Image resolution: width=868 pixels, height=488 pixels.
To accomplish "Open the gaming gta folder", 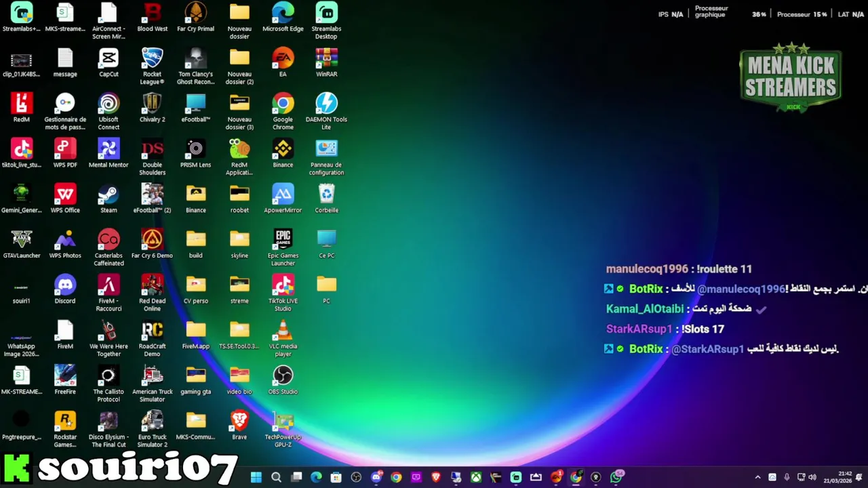I will tap(195, 380).
